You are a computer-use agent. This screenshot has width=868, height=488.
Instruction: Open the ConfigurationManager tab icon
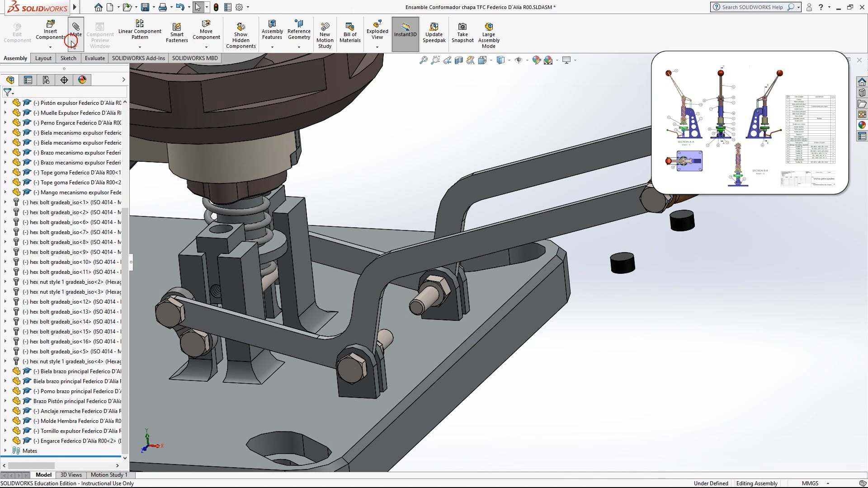tap(46, 80)
